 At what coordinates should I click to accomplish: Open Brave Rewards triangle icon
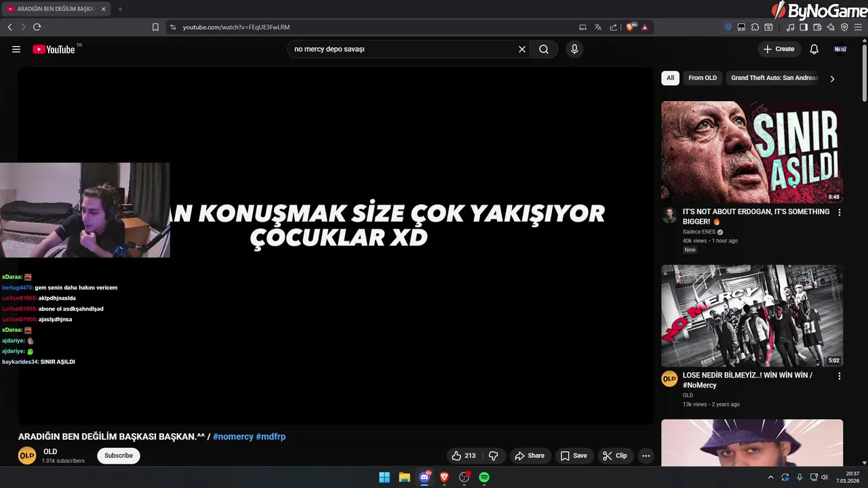(x=645, y=27)
